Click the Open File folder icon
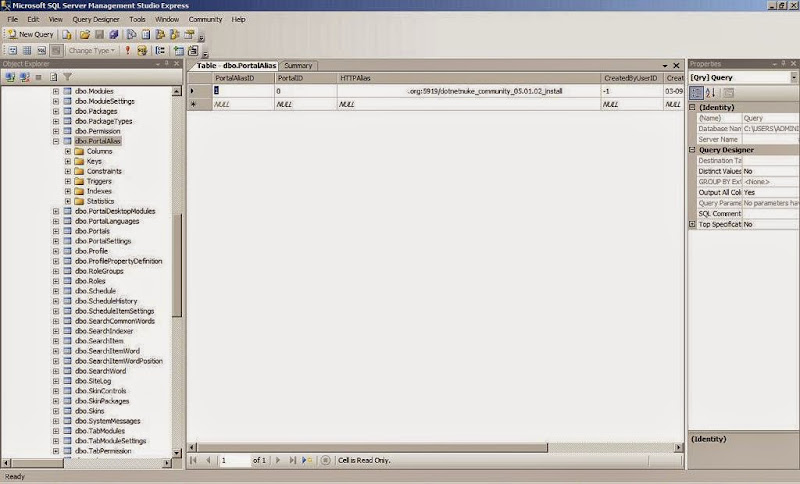Image resolution: width=800 pixels, height=484 pixels. tap(85, 34)
